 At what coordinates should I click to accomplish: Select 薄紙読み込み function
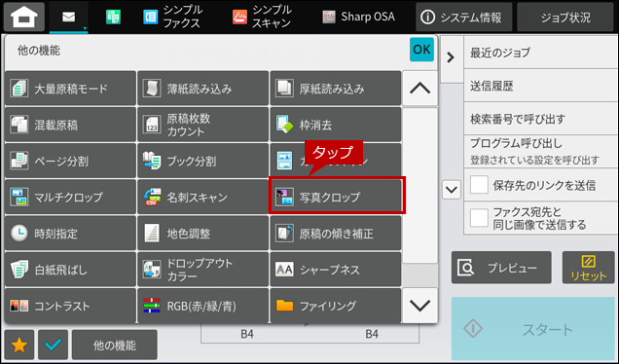[x=202, y=89]
